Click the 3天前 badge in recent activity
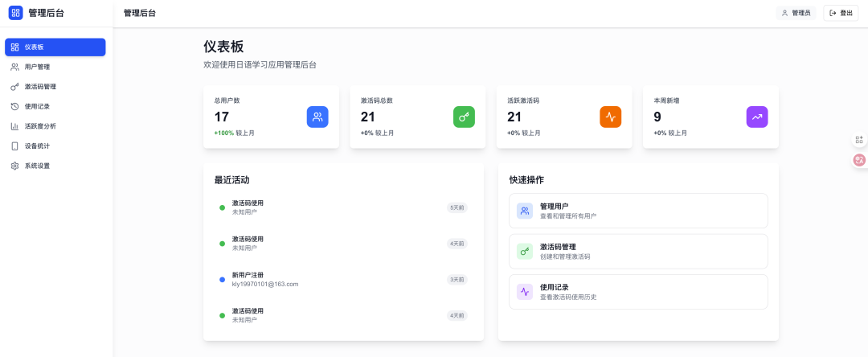This screenshot has width=868, height=357. (x=457, y=280)
